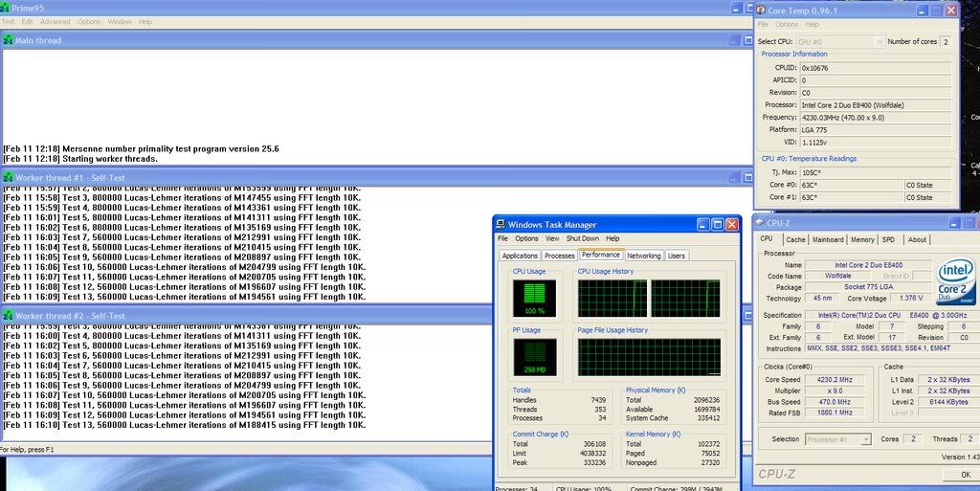Open Prime95 Help menu

(x=145, y=22)
